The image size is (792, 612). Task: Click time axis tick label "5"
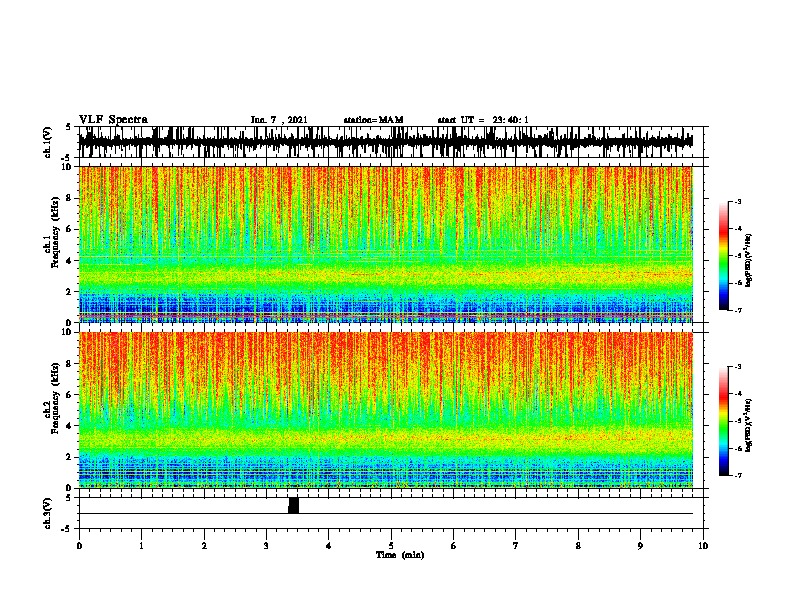point(391,545)
